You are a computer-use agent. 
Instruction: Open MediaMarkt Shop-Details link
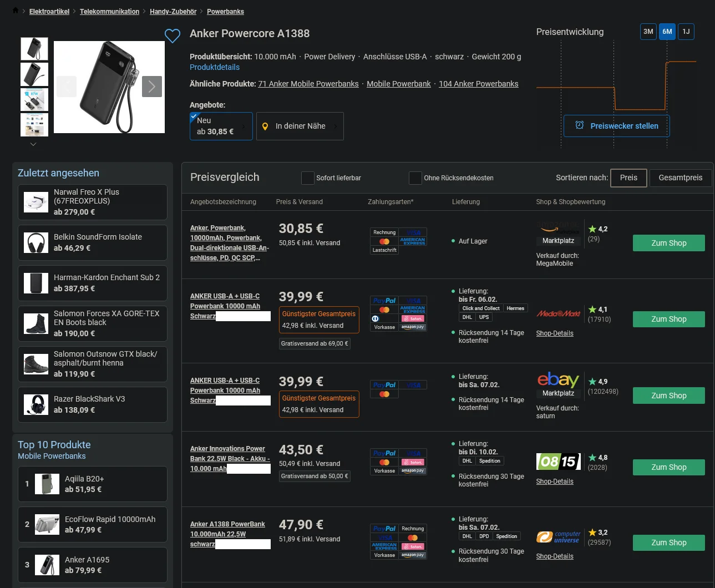point(555,333)
